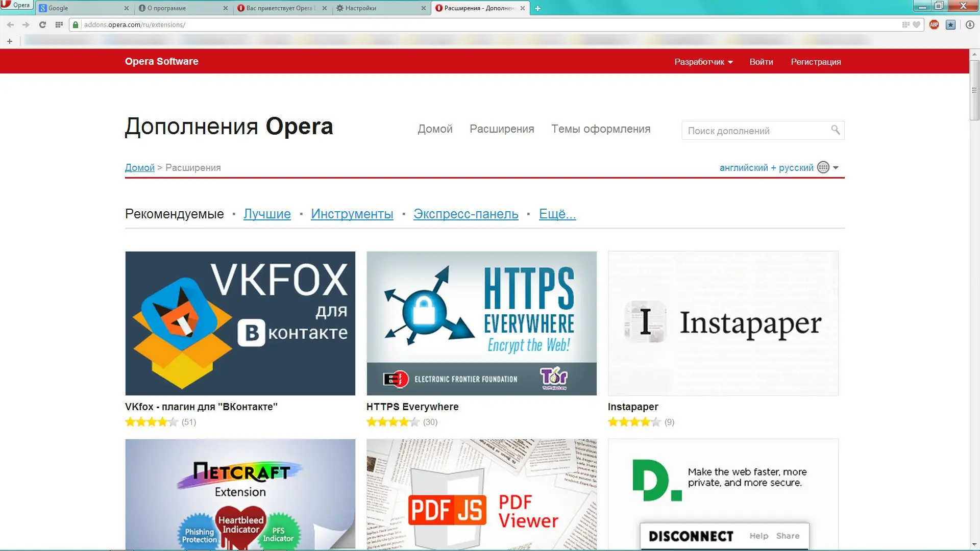Open Speed Dial grid button near reload
Screen dimensions: 980x551
[x=59, y=24]
